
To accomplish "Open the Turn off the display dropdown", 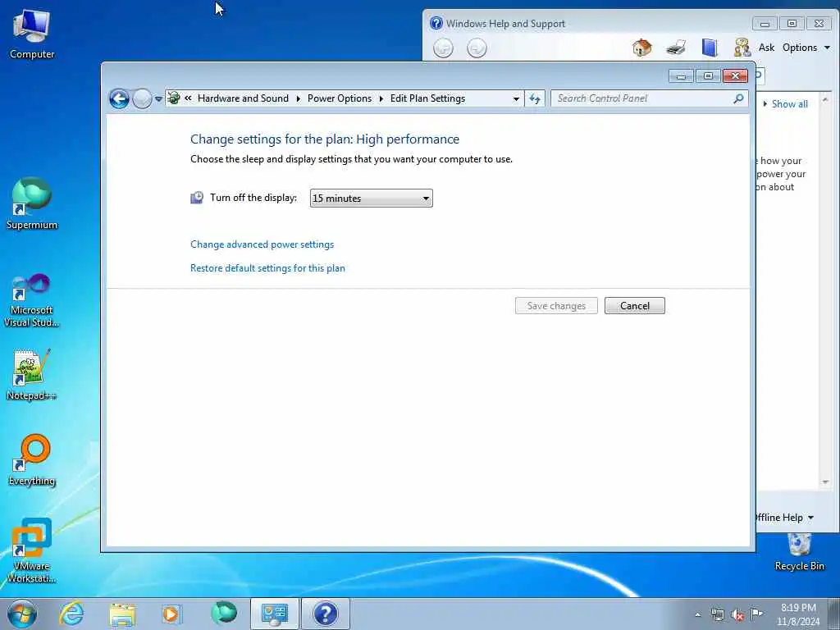I will [x=372, y=199].
